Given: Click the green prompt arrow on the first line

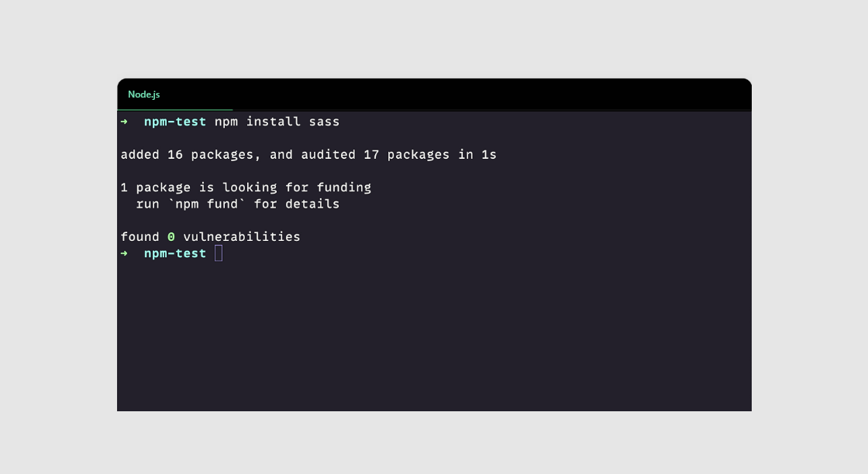Looking at the screenshot, I should (124, 122).
